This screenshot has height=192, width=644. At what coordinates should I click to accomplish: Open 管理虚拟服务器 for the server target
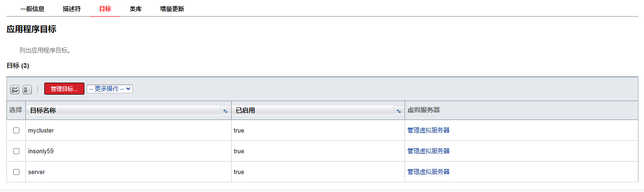point(428,172)
